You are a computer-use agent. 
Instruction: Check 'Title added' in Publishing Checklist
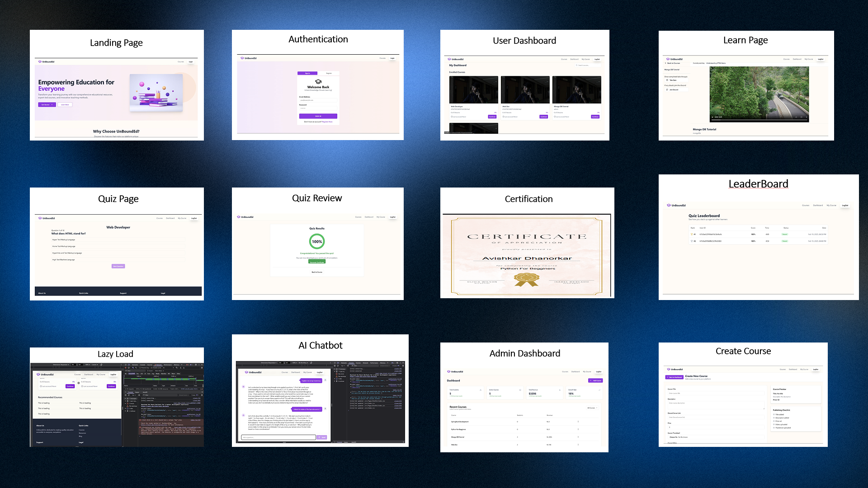[x=774, y=414]
